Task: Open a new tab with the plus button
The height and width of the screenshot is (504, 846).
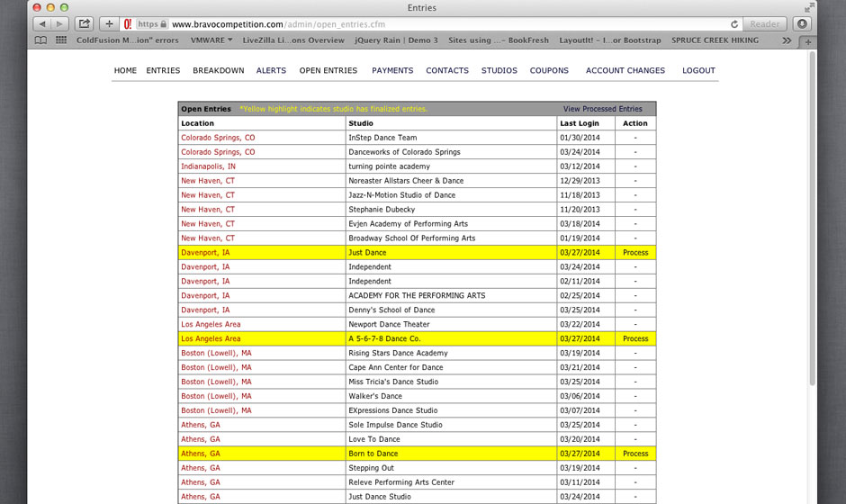Action: pos(807,41)
